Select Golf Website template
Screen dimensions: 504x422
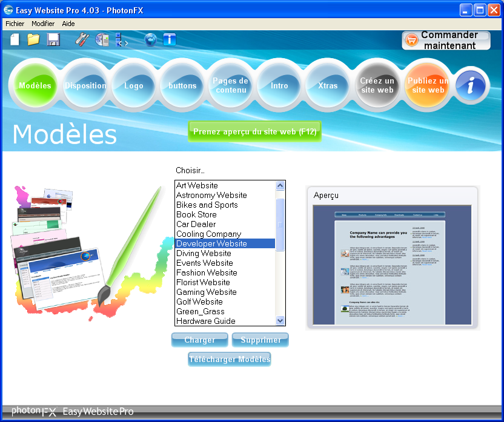tap(225, 302)
